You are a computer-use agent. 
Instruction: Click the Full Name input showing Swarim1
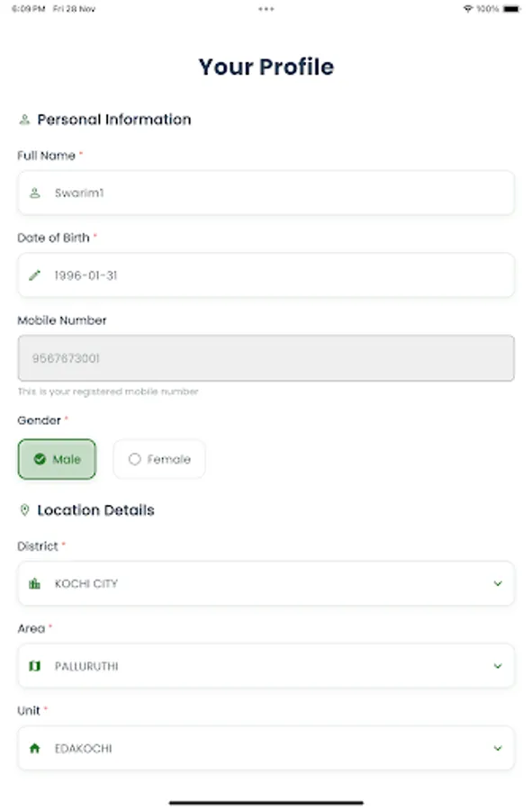(266, 193)
